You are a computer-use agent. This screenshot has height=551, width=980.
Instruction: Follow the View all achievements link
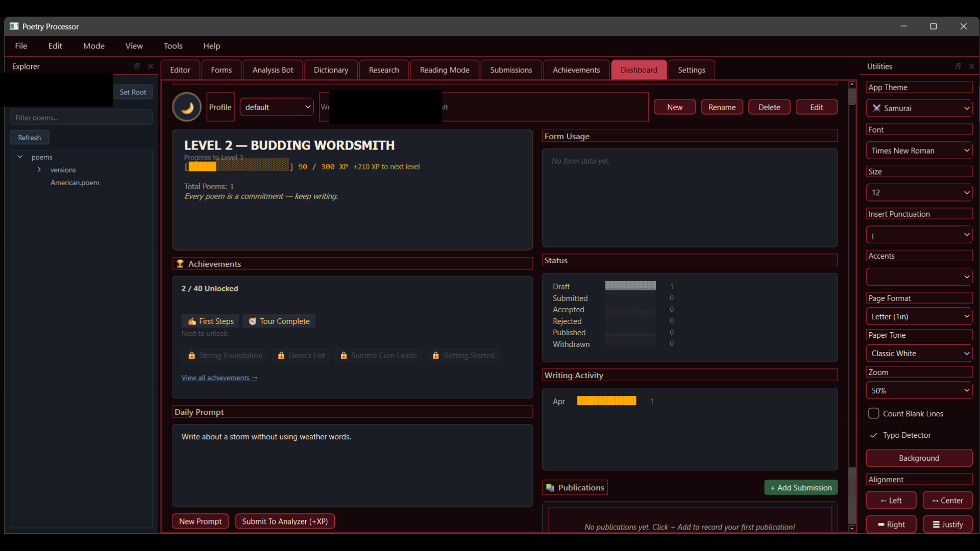219,378
